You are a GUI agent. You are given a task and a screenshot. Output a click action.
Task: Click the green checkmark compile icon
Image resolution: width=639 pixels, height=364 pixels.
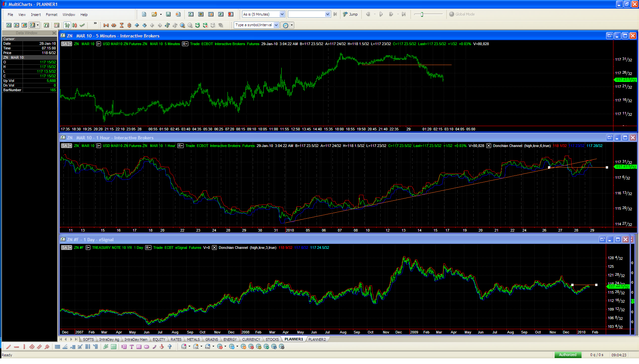pyautogui.click(x=82, y=25)
